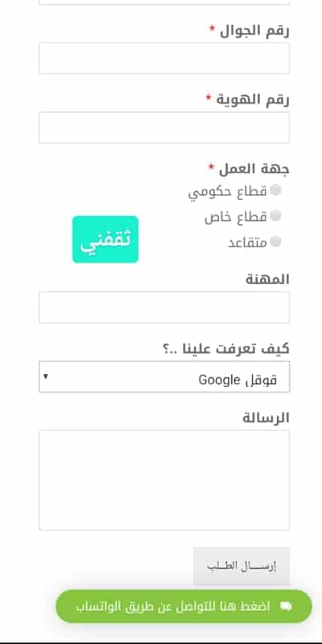Click the selected قوقل Google option text
Viewport: 322px width, 644px height.
point(238,380)
